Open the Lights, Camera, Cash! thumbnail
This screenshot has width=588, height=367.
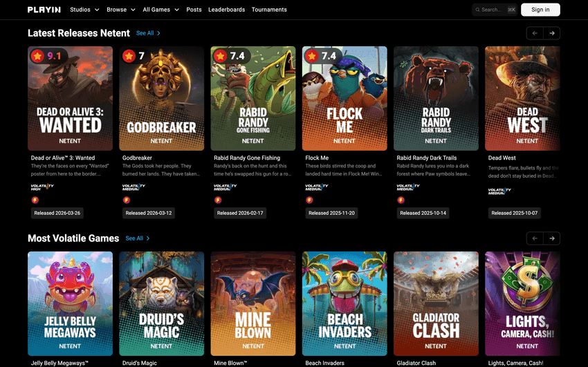(522, 303)
